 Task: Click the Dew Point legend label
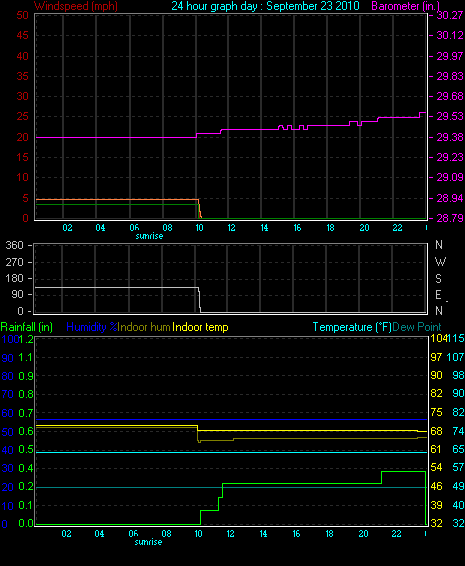point(417,327)
